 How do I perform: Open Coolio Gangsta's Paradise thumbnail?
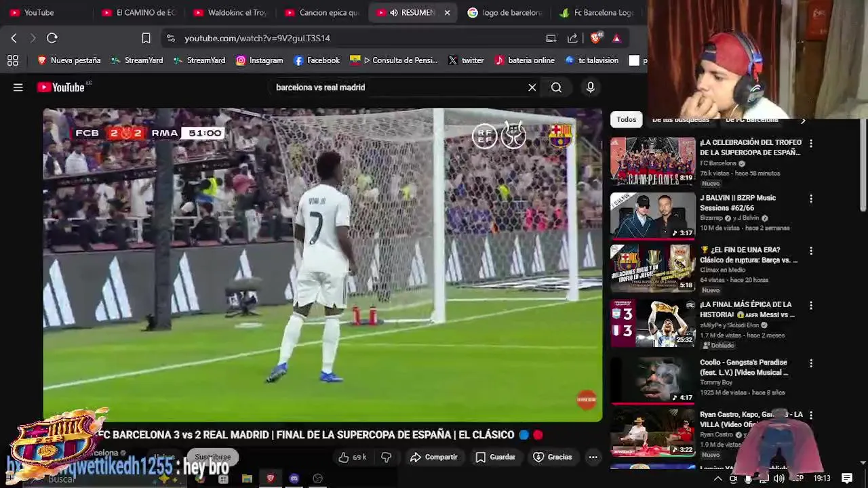653,381
